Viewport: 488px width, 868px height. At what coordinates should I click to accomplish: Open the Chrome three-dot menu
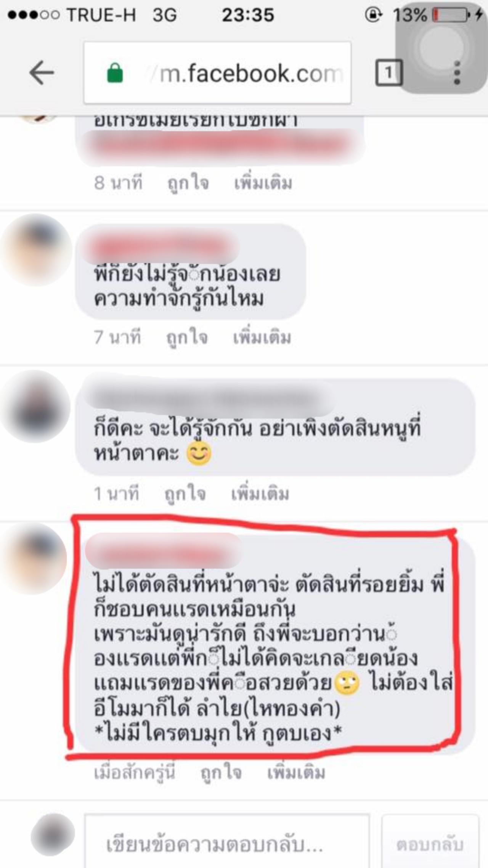(x=457, y=72)
